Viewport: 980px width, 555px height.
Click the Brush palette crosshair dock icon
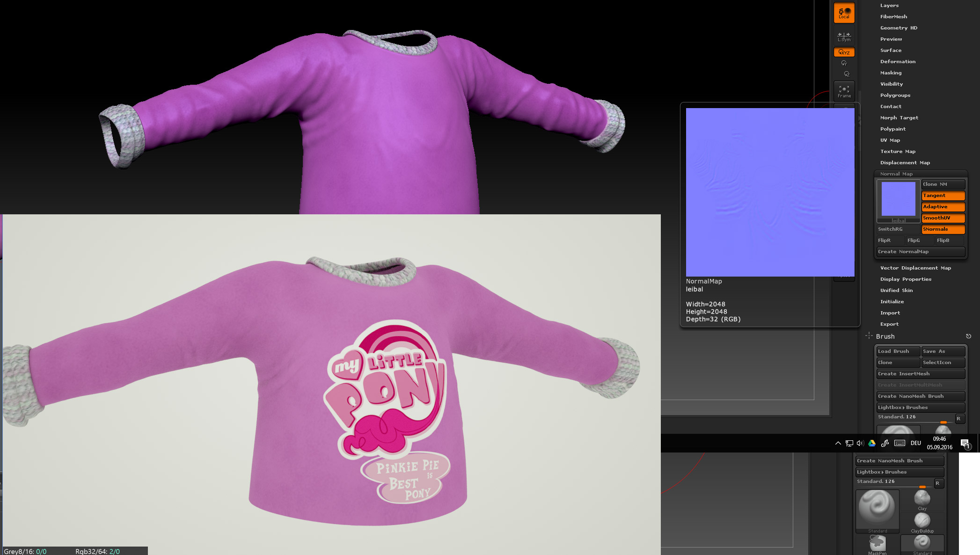pos(869,336)
